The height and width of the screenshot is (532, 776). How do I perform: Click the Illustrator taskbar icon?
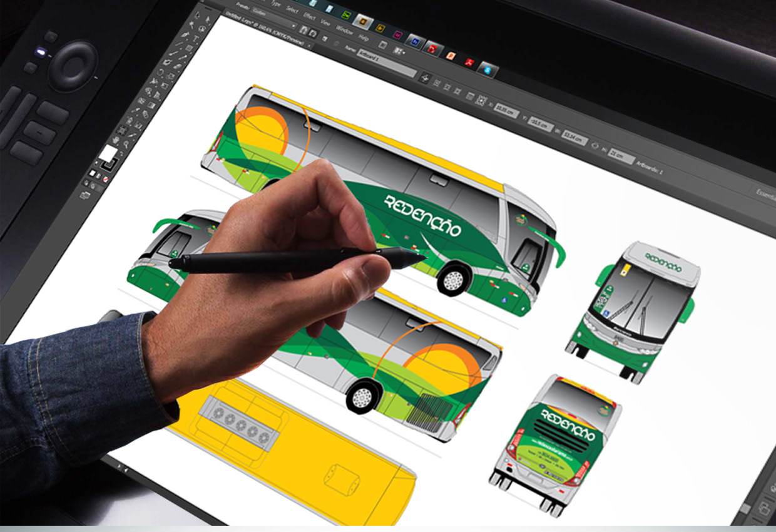(363, 21)
